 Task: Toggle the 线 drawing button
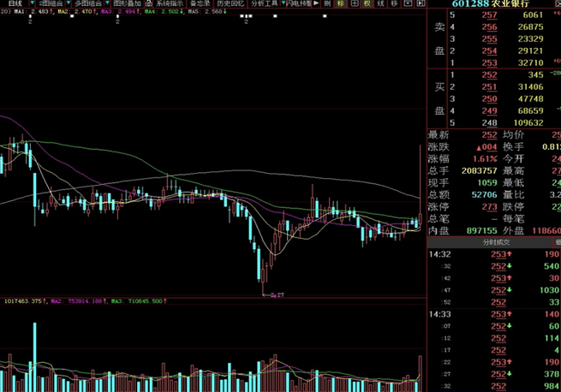380,3
